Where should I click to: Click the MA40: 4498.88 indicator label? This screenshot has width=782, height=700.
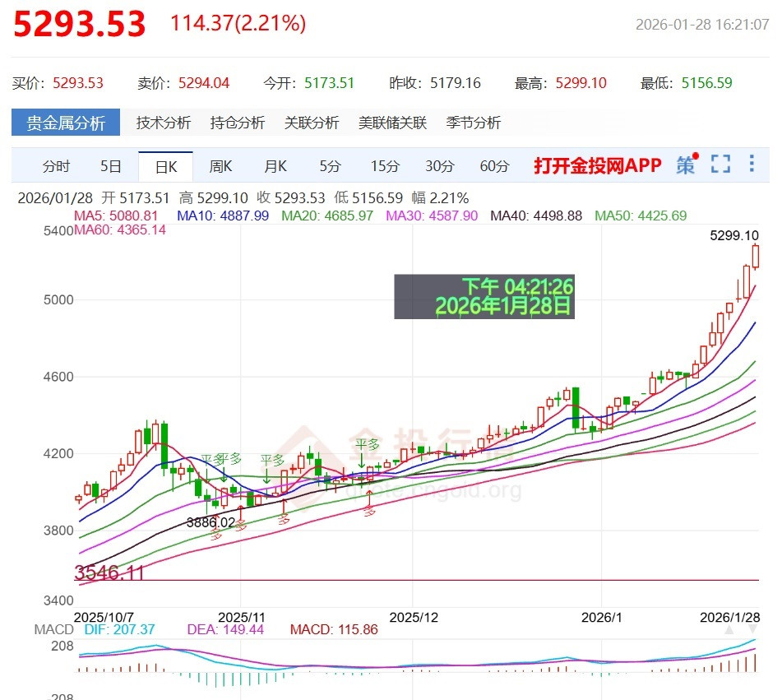536,216
